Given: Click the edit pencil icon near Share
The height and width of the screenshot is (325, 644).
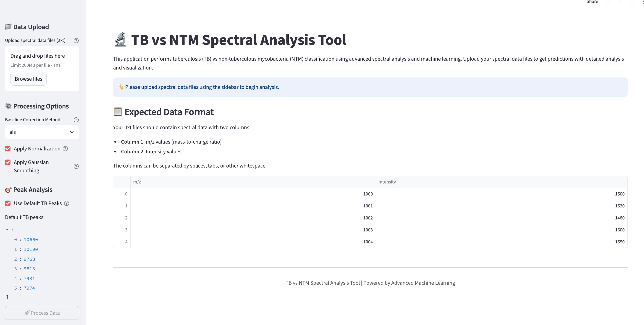Looking at the screenshot, I should (620, 2).
